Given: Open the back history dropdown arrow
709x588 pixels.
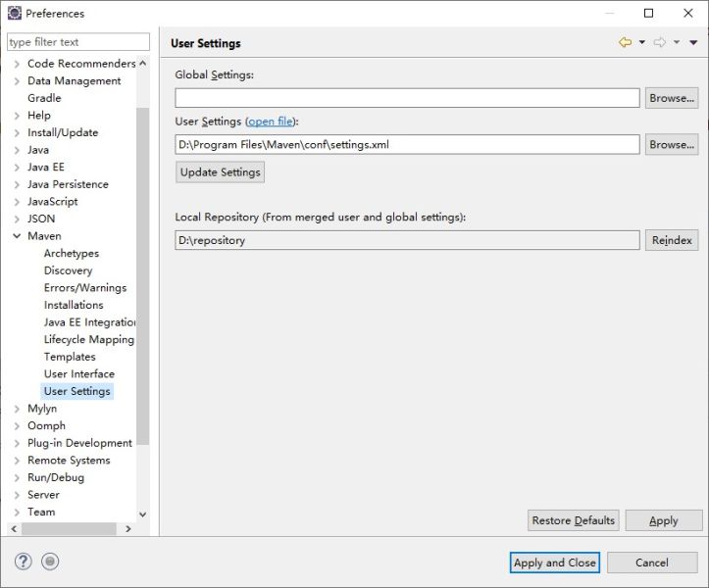Looking at the screenshot, I should tap(642, 42).
